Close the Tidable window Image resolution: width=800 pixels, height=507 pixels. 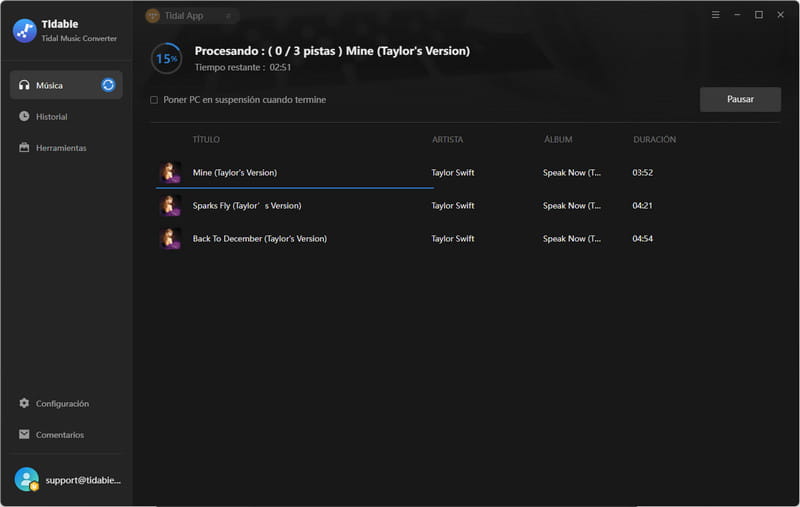(x=781, y=15)
